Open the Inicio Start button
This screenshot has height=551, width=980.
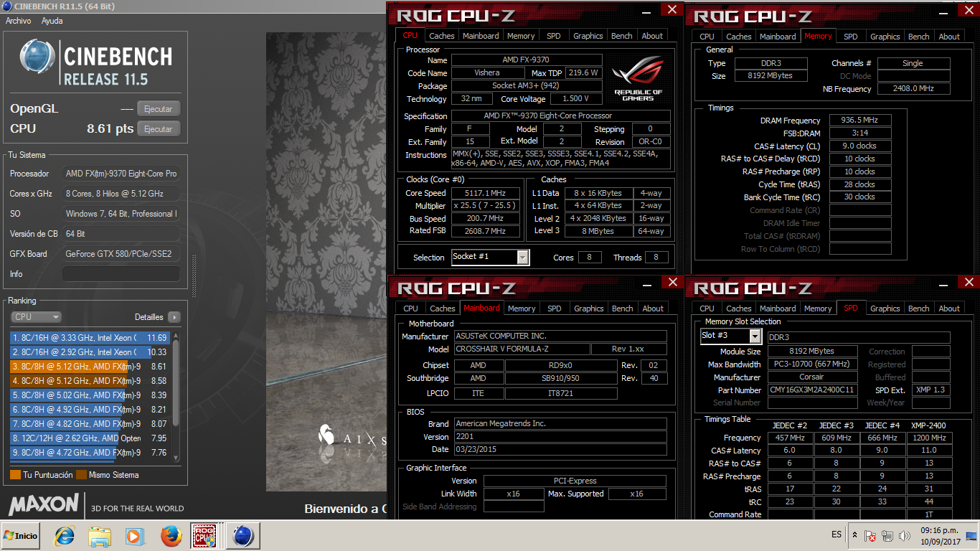coord(21,536)
